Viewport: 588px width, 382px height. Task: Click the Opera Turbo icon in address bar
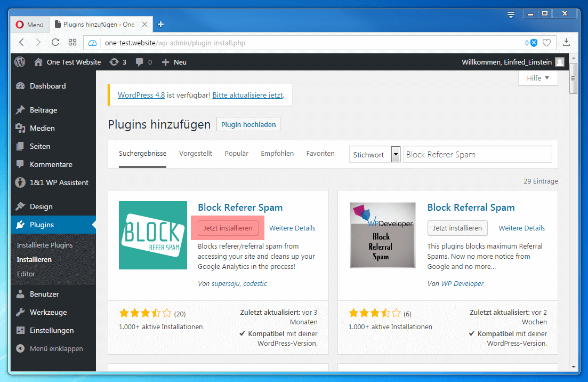pos(92,43)
